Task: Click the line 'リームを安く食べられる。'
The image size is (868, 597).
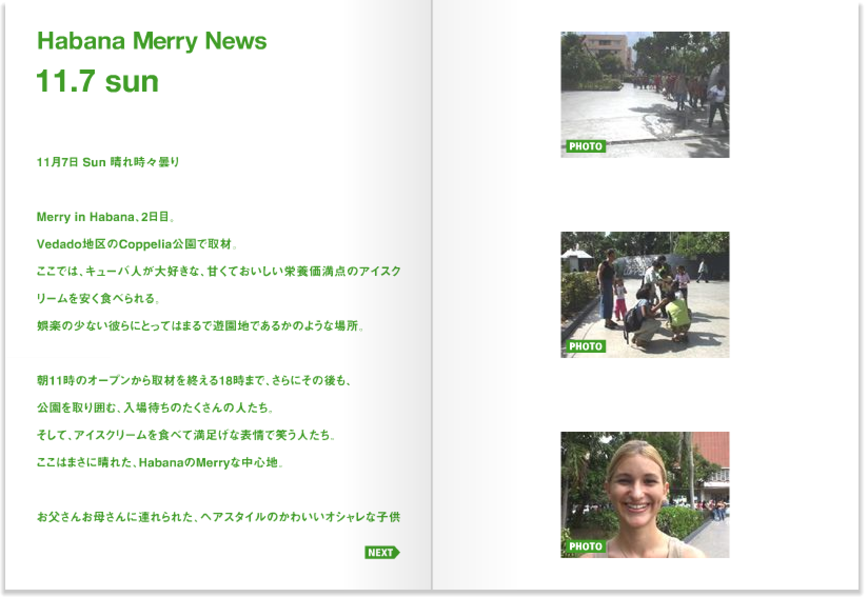Action: [x=98, y=299]
